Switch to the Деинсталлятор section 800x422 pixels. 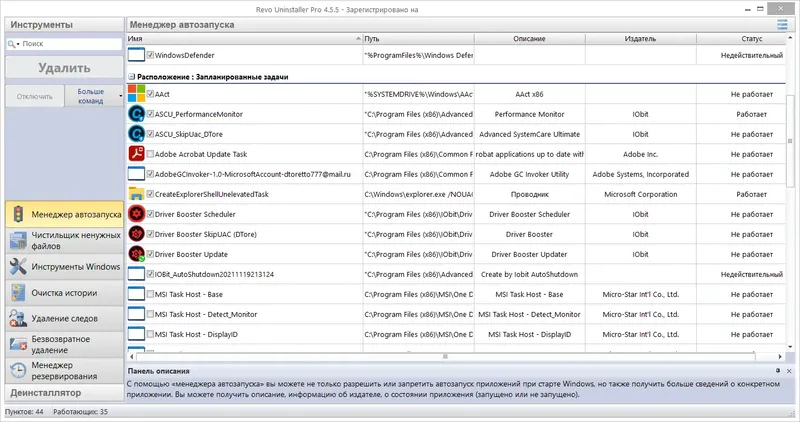point(64,392)
